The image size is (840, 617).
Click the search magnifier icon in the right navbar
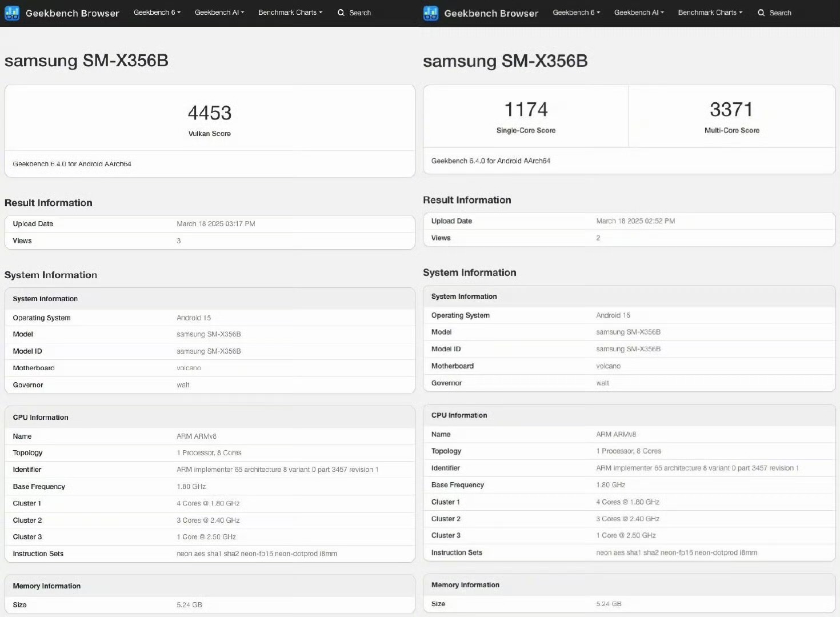pos(761,13)
